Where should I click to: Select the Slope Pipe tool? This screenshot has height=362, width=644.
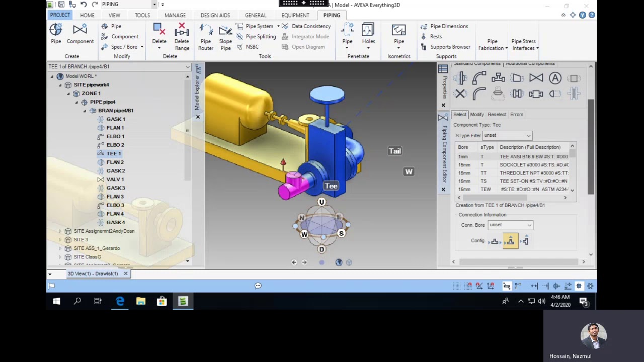pos(225,37)
